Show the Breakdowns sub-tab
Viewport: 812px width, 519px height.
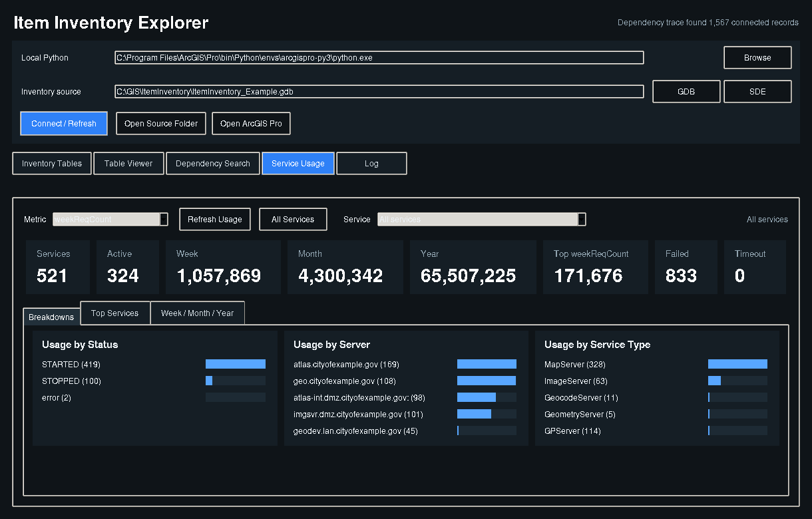[51, 317]
